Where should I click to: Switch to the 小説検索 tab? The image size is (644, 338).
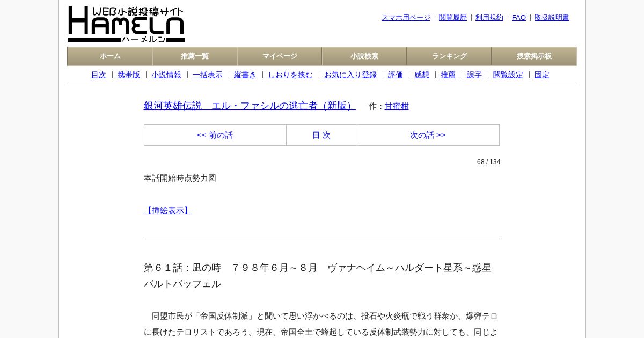click(364, 56)
